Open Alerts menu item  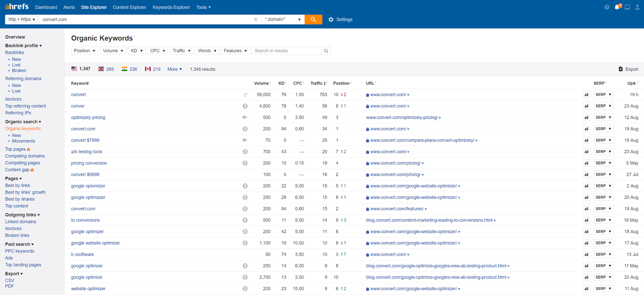69,7
